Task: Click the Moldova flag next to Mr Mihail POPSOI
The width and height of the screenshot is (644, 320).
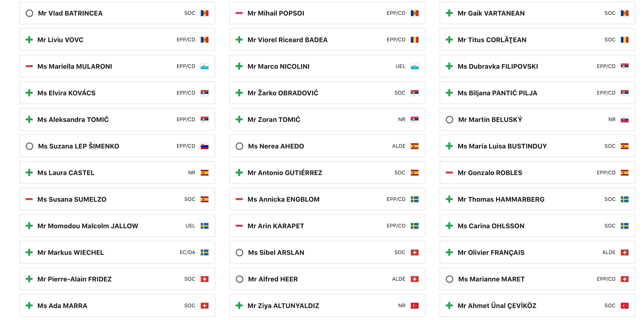Action: point(414,13)
